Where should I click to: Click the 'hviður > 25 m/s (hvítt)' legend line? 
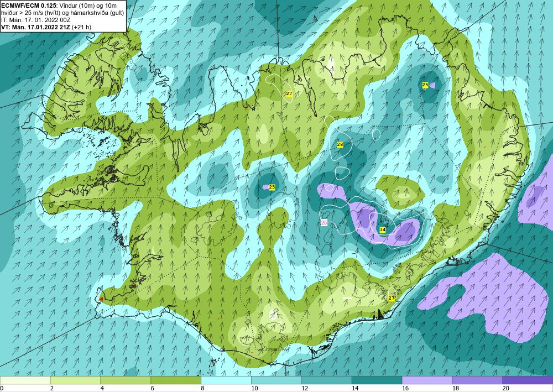tap(32, 13)
